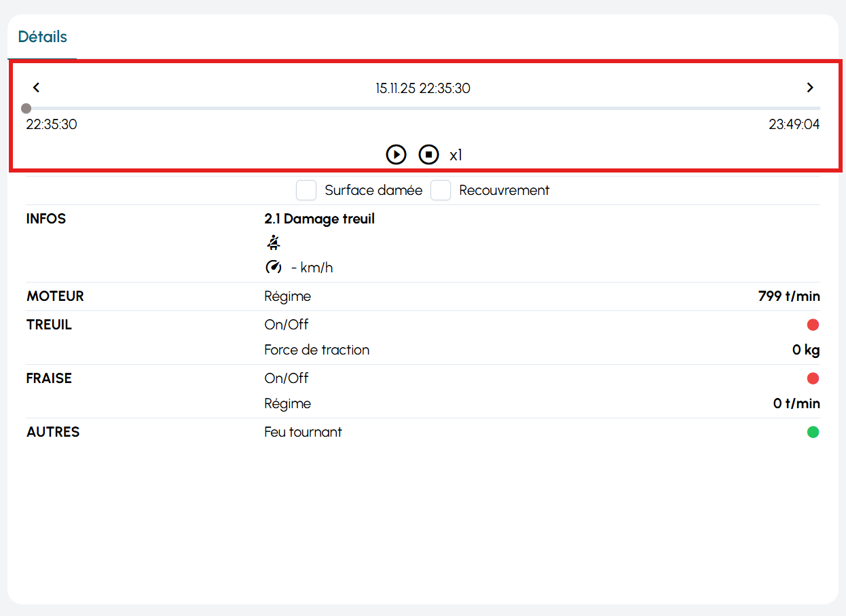The height and width of the screenshot is (616, 846).
Task: Click the 15.11.25 22:35:30 date header
Action: pyautogui.click(x=422, y=88)
